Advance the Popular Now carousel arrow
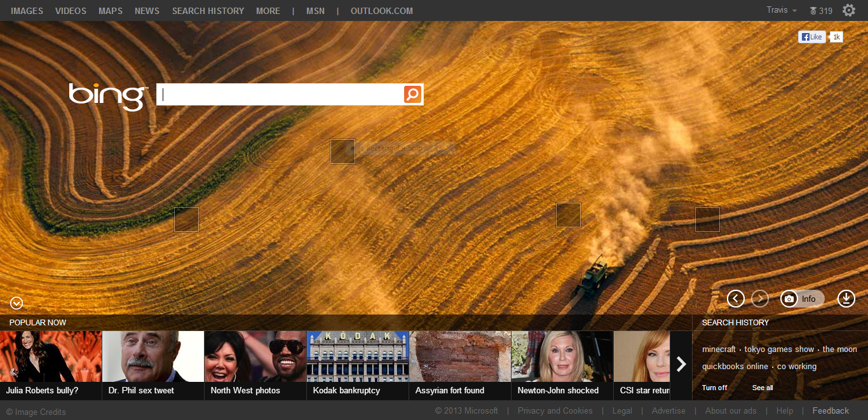 pyautogui.click(x=681, y=364)
